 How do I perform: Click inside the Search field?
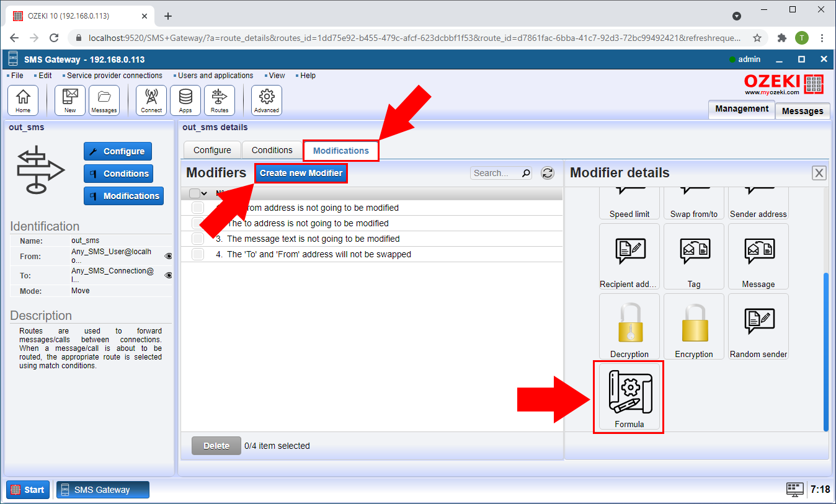tap(496, 173)
